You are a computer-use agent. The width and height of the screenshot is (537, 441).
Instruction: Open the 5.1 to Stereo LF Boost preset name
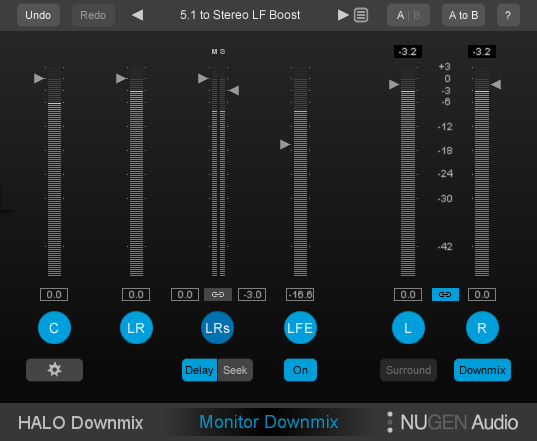[240, 15]
